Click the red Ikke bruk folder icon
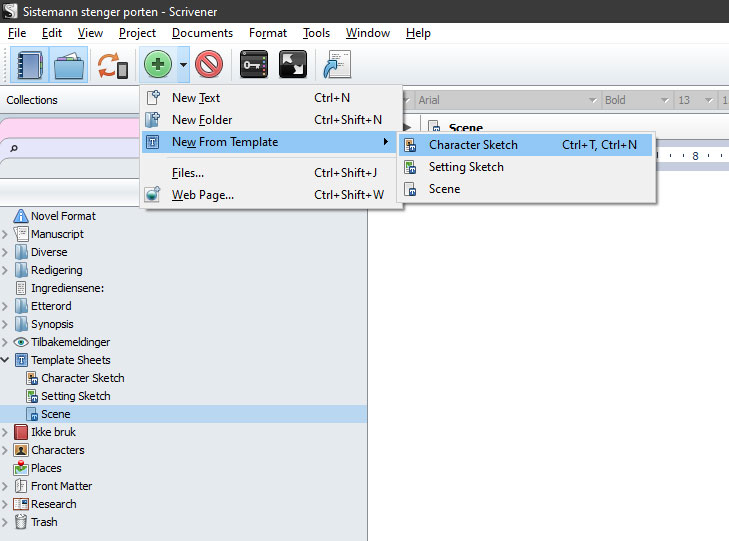This screenshot has width=729, height=541. point(21,432)
